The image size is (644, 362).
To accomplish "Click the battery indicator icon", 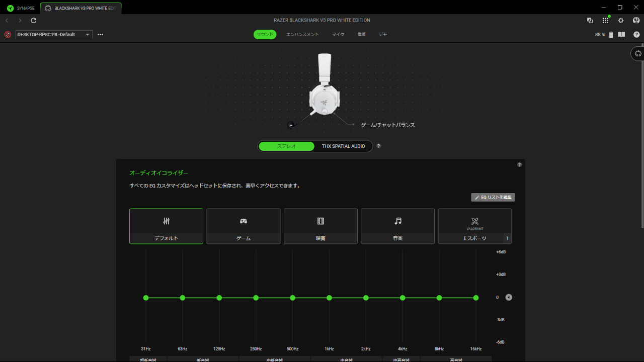I will (x=611, y=35).
